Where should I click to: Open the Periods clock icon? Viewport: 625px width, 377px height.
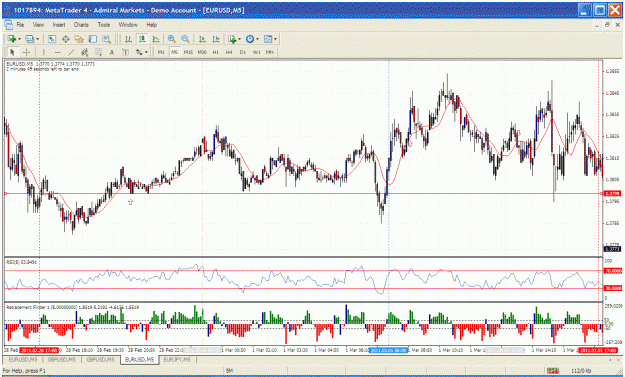point(250,39)
